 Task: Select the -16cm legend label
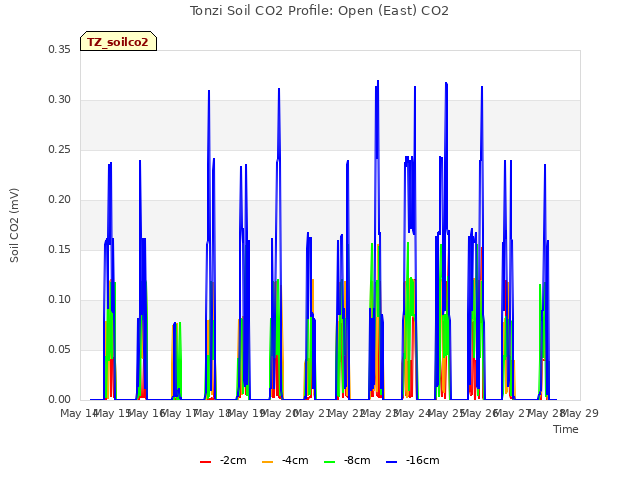422,460
